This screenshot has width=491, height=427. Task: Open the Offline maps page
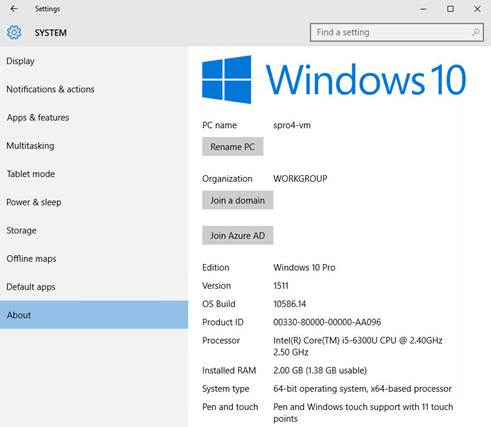[94, 259]
